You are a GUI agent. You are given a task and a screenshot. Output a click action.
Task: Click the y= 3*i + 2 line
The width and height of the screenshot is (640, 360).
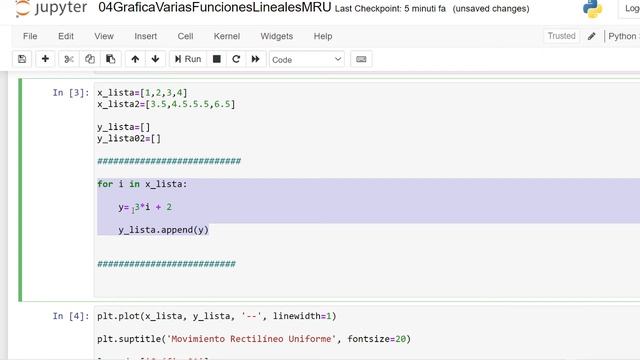[145, 207]
